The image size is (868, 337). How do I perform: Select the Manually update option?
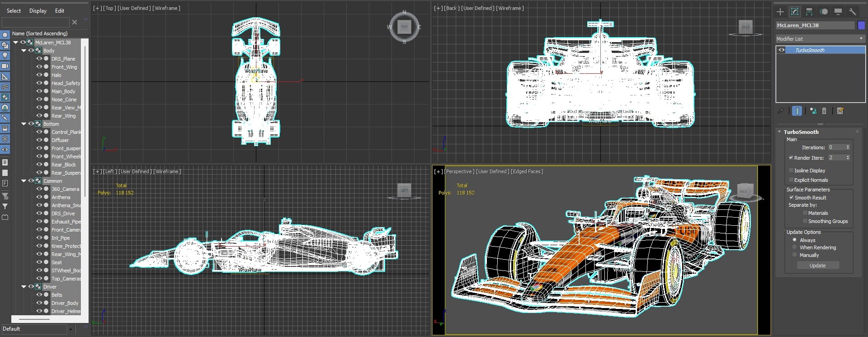pyautogui.click(x=794, y=255)
